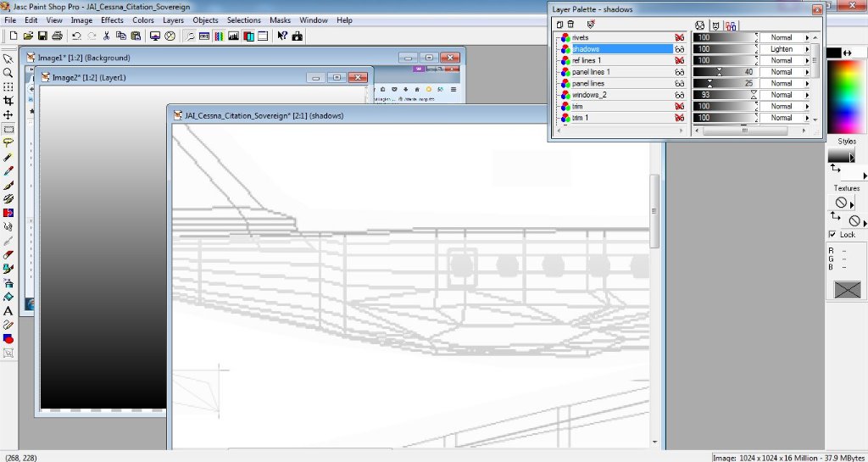Hide the shadows layer

point(679,49)
